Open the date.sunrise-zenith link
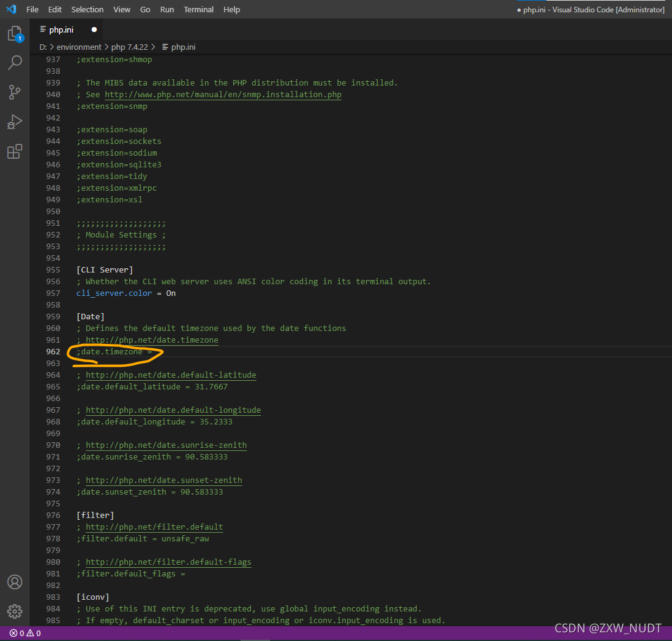 [x=166, y=445]
